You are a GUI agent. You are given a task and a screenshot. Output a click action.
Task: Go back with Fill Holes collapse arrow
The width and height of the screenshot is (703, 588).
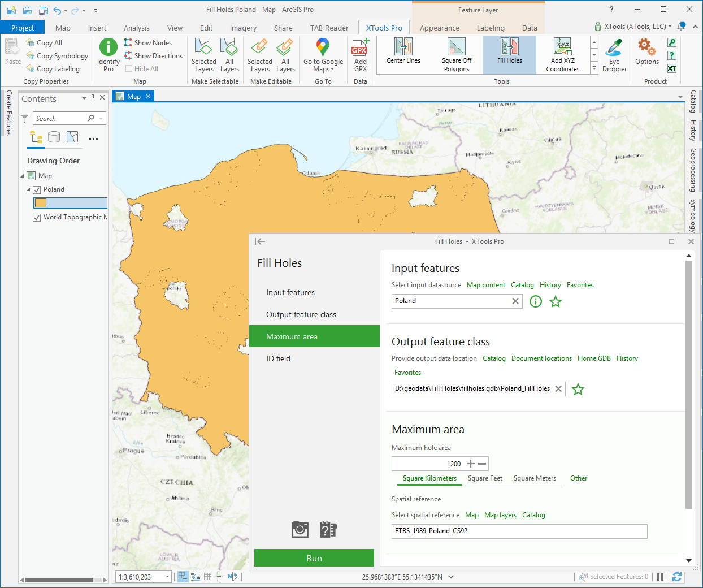260,241
